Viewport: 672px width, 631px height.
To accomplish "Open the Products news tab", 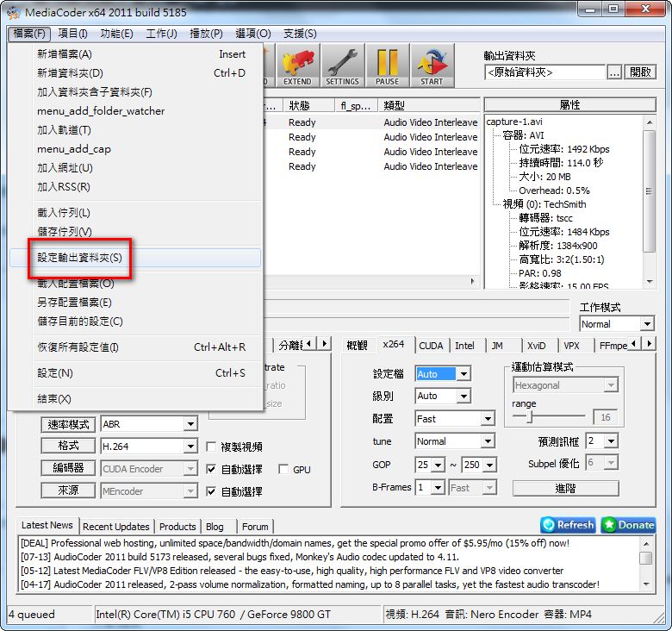I will (177, 527).
